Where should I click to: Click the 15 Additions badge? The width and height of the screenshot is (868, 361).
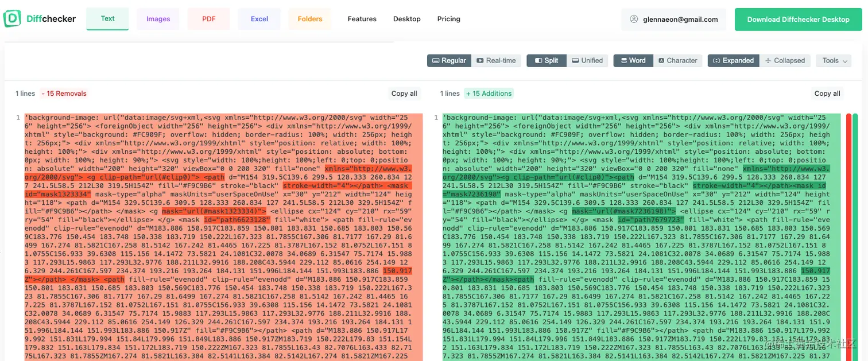pyautogui.click(x=489, y=93)
